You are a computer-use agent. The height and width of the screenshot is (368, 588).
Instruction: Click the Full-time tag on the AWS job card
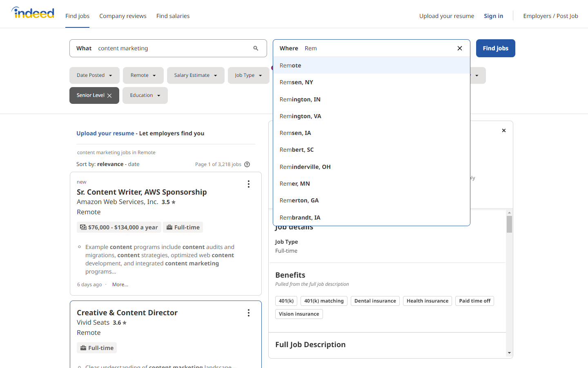click(x=183, y=227)
